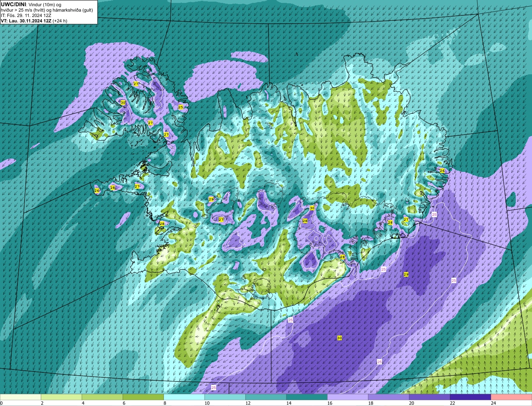Screen dimensions: 532x406
Task: Click the "UWC/DINI: Vindur (10m) og" title line
Action: pos(31,4)
